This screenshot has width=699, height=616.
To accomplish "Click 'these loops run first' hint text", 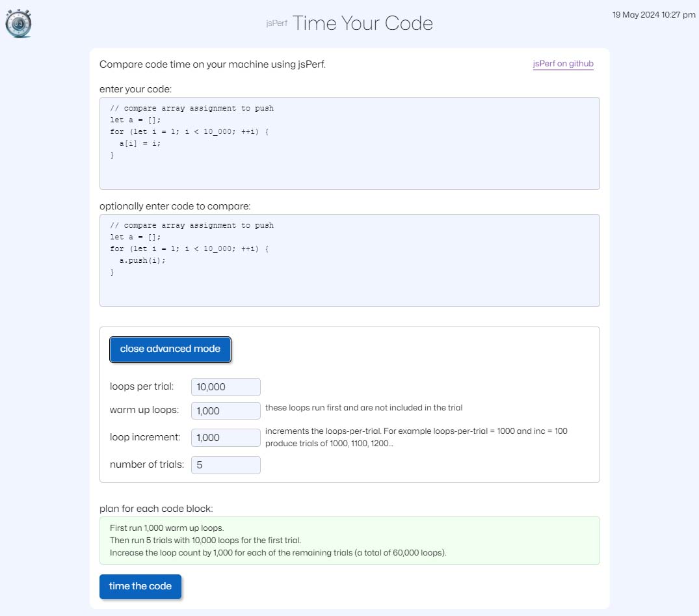I will (363, 408).
